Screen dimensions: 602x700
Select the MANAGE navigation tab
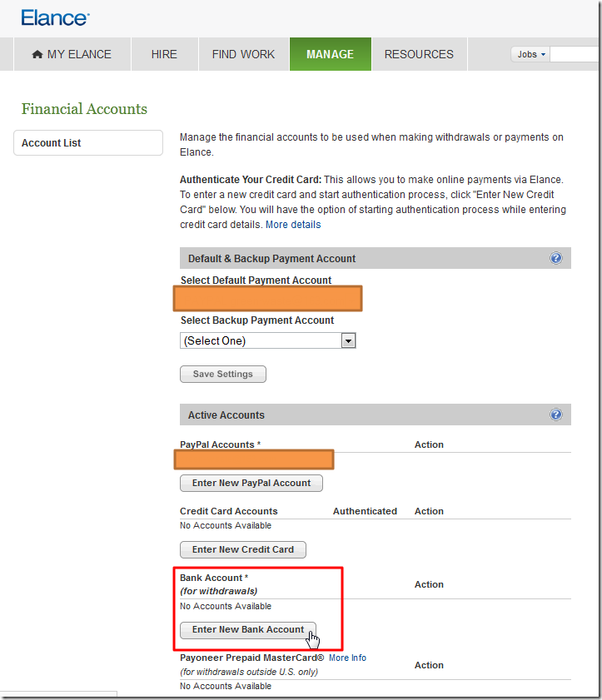330,54
